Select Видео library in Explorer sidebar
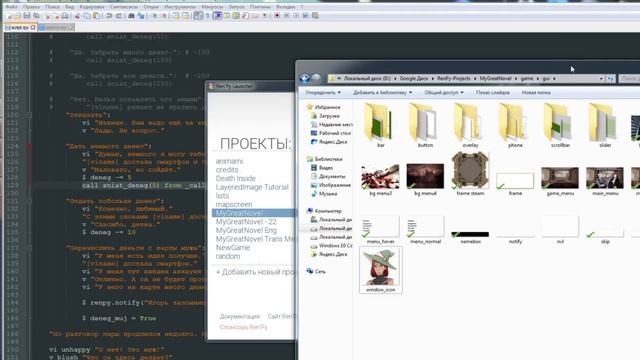640x360 pixels. pos(322,168)
